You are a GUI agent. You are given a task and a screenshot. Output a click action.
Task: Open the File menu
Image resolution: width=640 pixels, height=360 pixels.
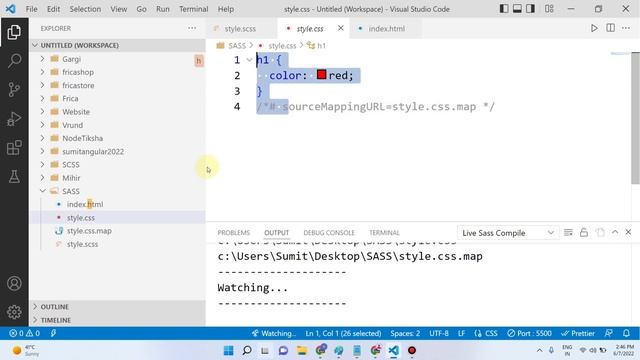[x=31, y=9]
